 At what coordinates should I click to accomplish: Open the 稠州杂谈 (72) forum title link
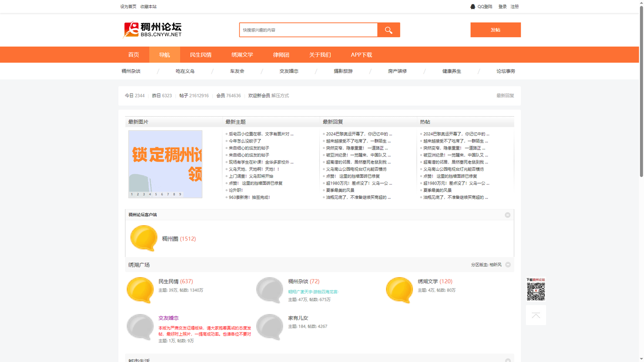point(304,282)
